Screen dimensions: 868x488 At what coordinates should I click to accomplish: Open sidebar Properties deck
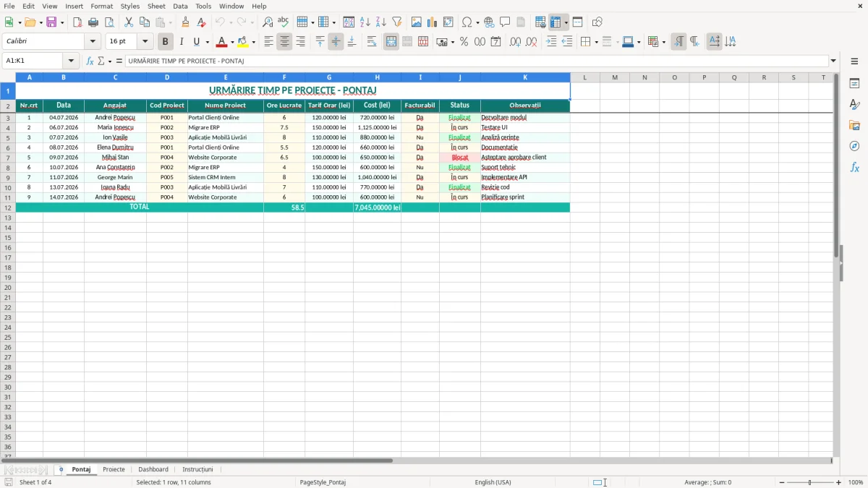click(854, 84)
